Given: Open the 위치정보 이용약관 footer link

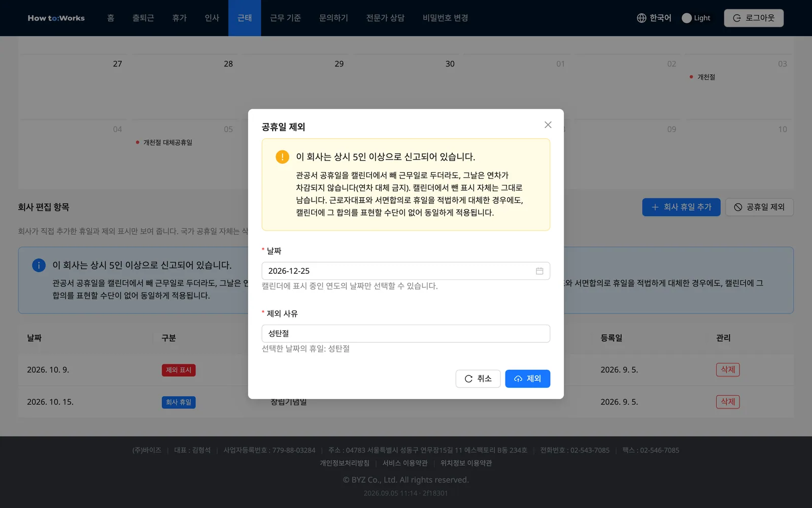Looking at the screenshot, I should (466, 463).
